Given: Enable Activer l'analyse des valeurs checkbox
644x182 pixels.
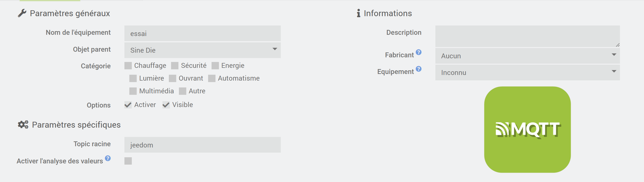Looking at the screenshot, I should click(x=128, y=161).
